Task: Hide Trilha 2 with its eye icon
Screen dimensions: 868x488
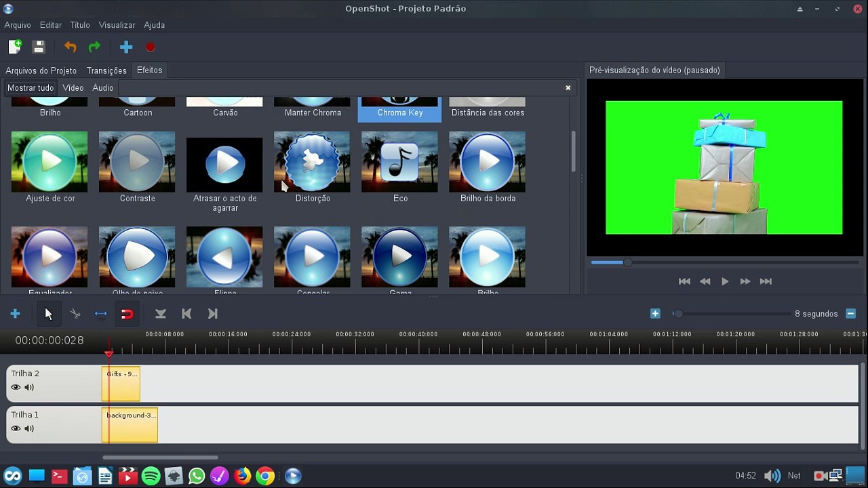Action: click(16, 388)
